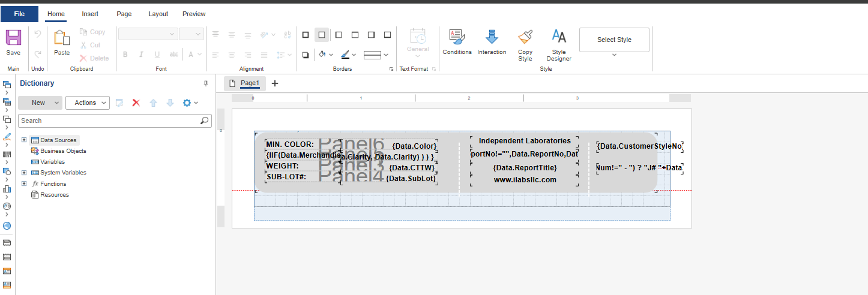Click the Interaction icon
The width and height of the screenshot is (868, 295).
(492, 38)
